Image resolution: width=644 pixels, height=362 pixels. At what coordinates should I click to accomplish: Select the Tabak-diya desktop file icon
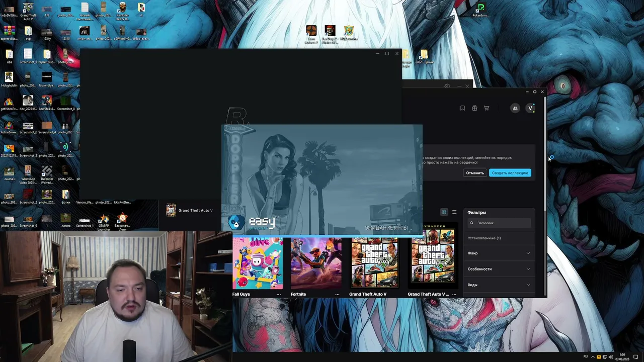click(x=47, y=79)
